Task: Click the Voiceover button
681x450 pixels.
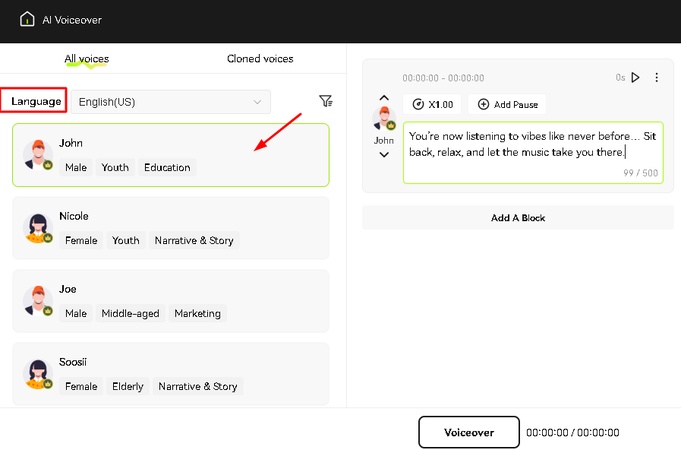Action: [468, 432]
